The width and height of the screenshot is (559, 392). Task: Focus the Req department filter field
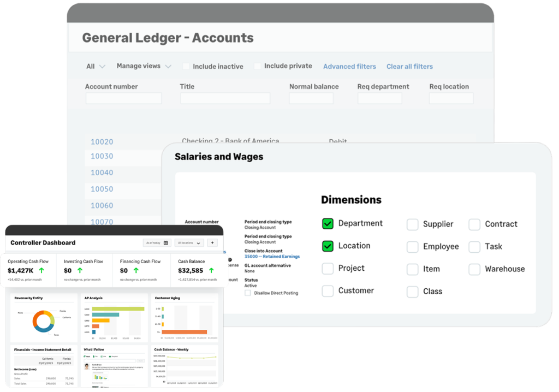point(380,98)
